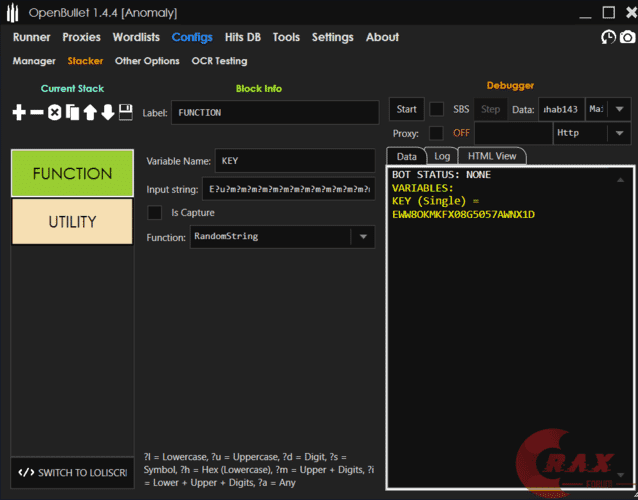The width and height of the screenshot is (638, 500).
Task: Click the proxy OFF indicator
Action: tap(461, 133)
